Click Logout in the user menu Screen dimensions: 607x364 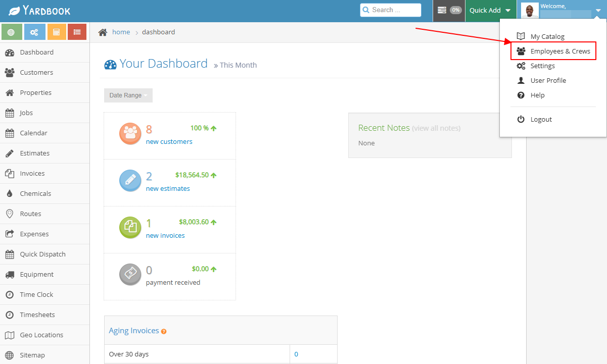[553, 119]
